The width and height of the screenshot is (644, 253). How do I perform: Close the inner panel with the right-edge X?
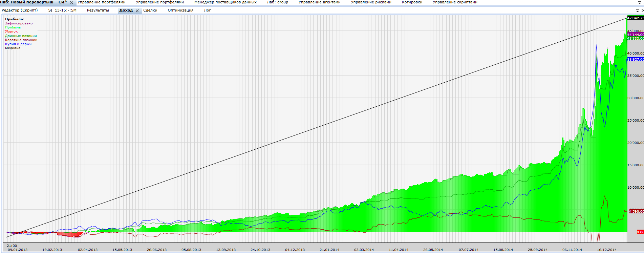(642, 10)
